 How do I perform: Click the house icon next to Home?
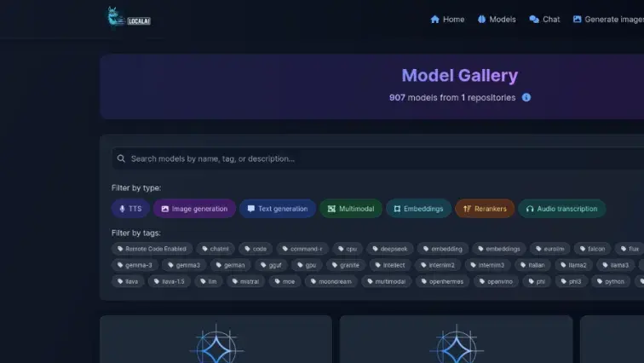(x=435, y=19)
